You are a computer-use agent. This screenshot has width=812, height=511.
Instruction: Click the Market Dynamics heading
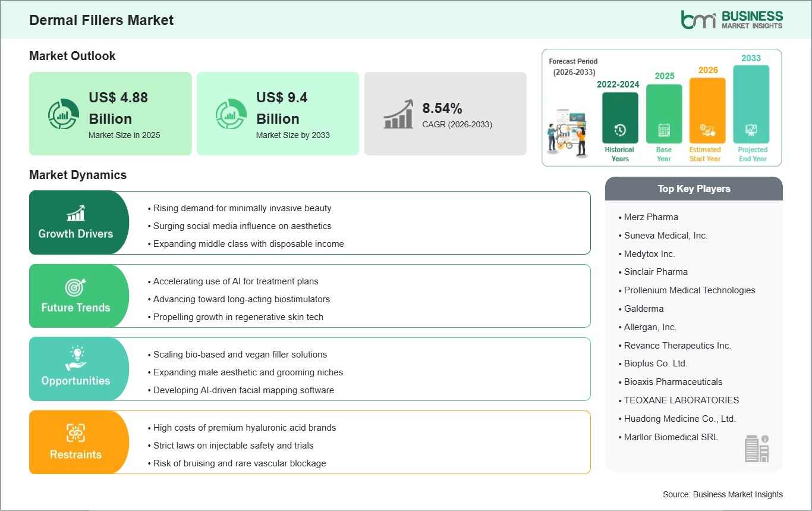coord(78,175)
